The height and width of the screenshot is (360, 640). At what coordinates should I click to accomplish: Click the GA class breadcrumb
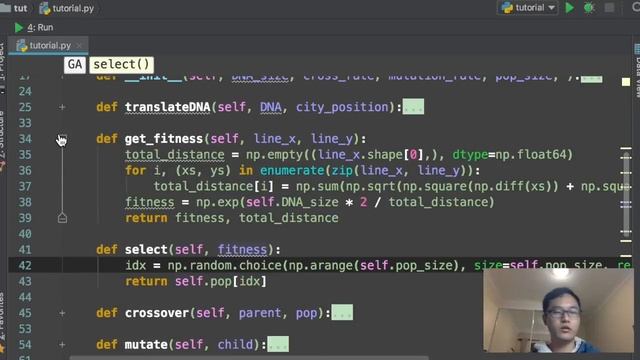[x=75, y=64]
